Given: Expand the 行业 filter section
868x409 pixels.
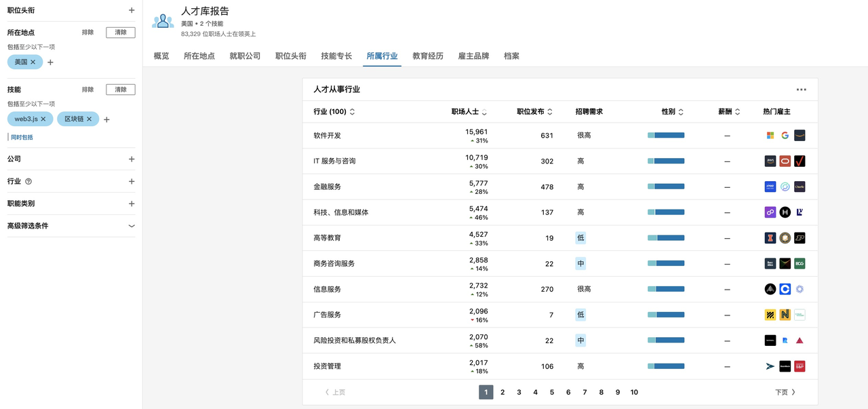Looking at the screenshot, I should coord(132,181).
